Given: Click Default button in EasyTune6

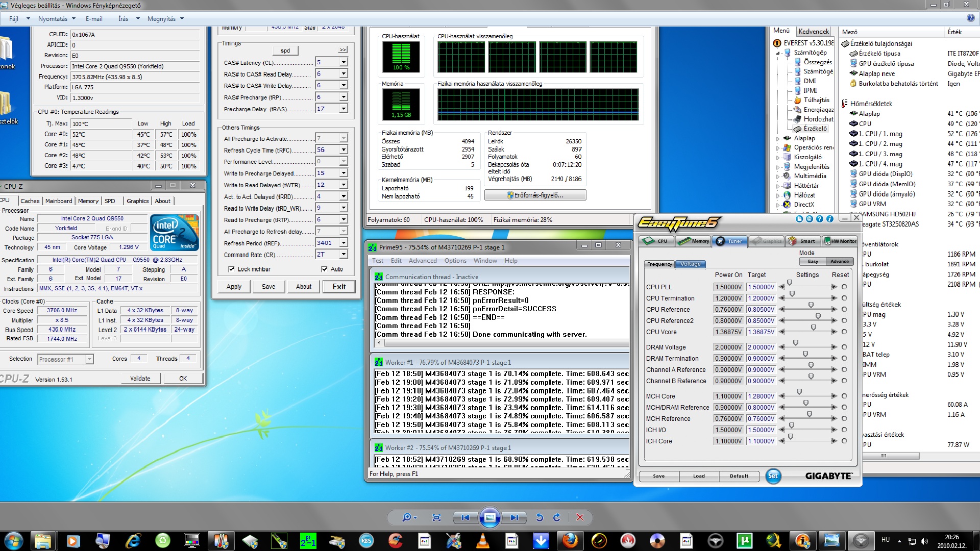Looking at the screenshot, I should (739, 476).
